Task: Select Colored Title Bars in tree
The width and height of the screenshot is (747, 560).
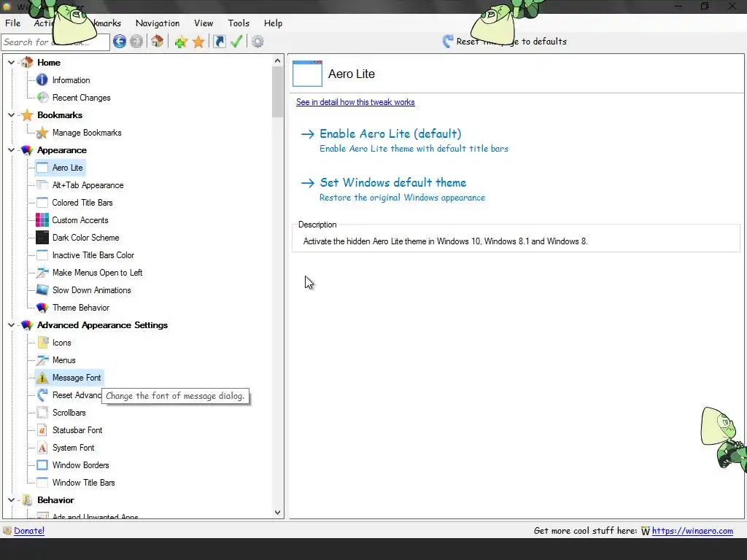Action: 82,203
